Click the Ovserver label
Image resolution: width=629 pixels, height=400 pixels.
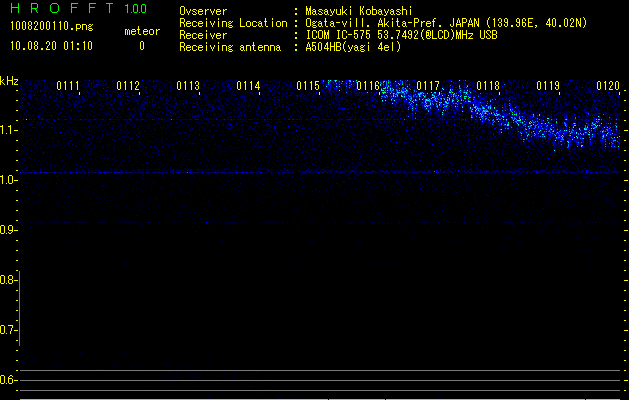point(203,11)
